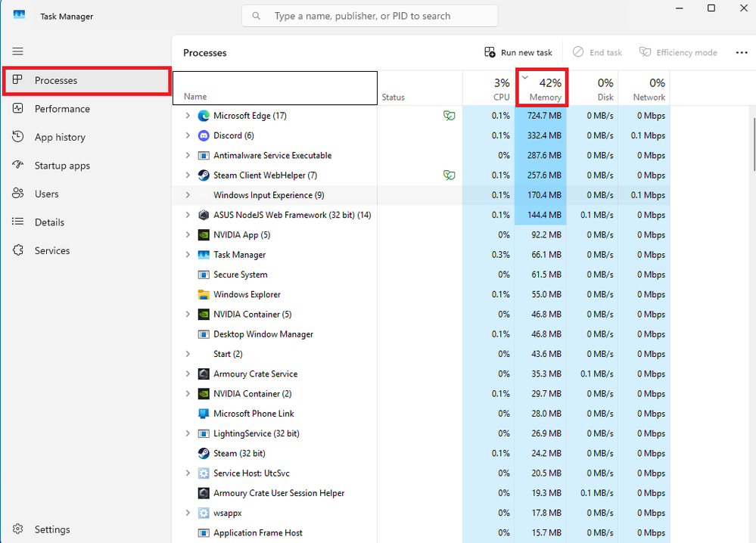Switch to the Performance page

click(x=86, y=109)
